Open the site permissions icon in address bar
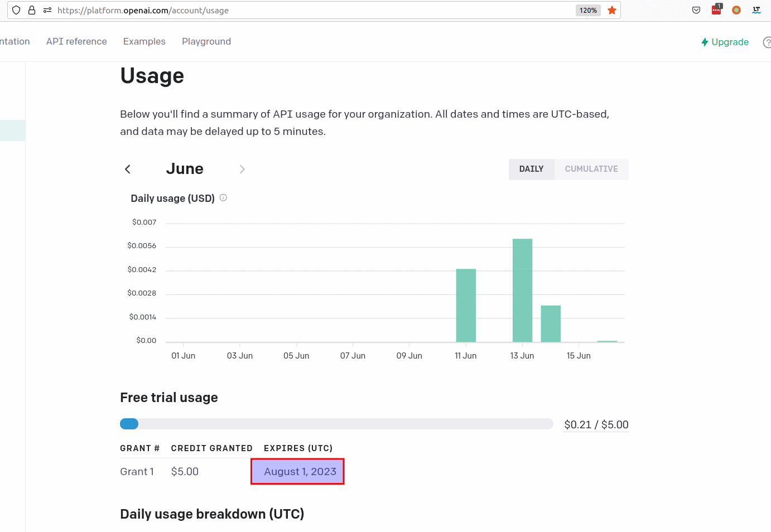 pyautogui.click(x=47, y=10)
